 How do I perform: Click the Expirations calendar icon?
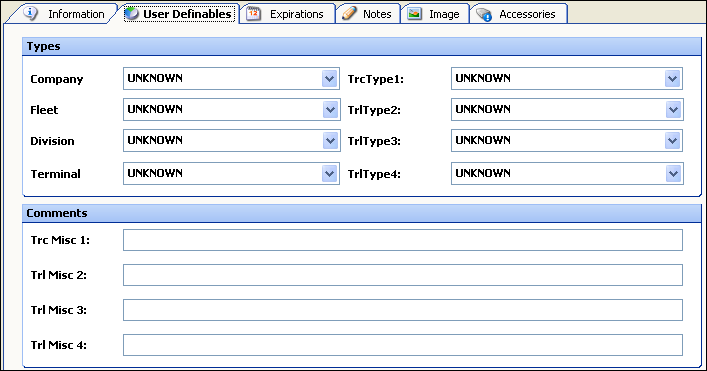253,14
